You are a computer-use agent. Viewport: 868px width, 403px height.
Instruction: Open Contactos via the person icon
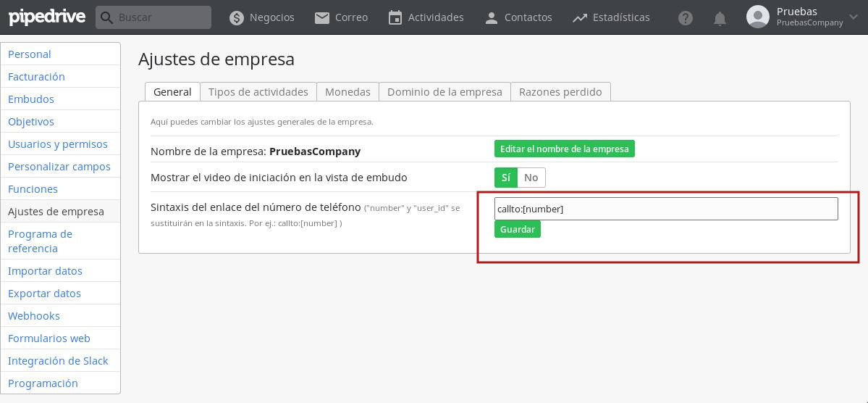tap(492, 17)
